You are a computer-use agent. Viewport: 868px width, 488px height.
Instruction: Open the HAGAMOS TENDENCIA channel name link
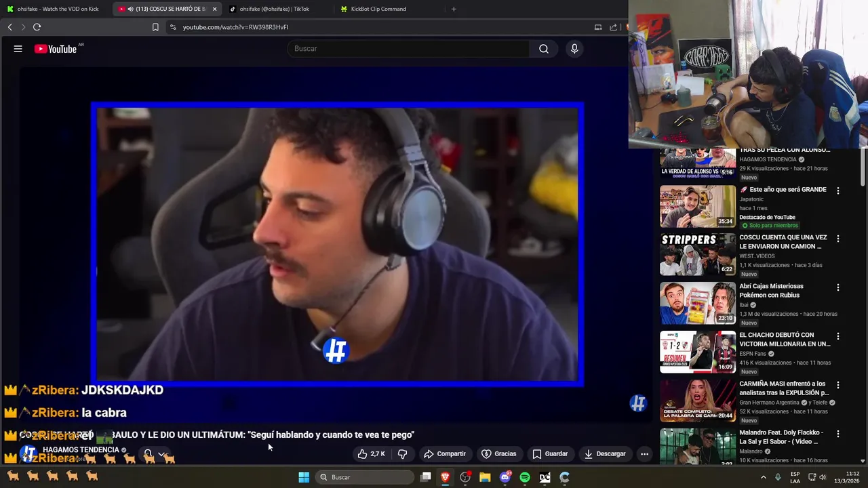tap(81, 449)
